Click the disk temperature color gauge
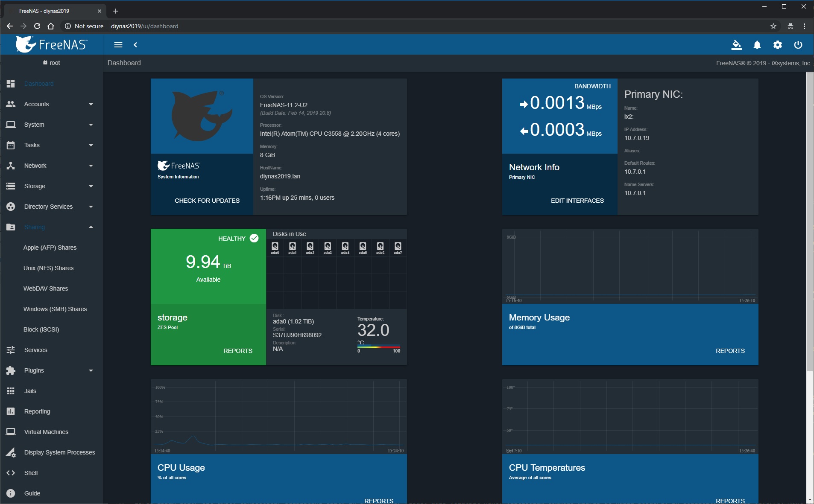This screenshot has width=814, height=504. pos(379,347)
